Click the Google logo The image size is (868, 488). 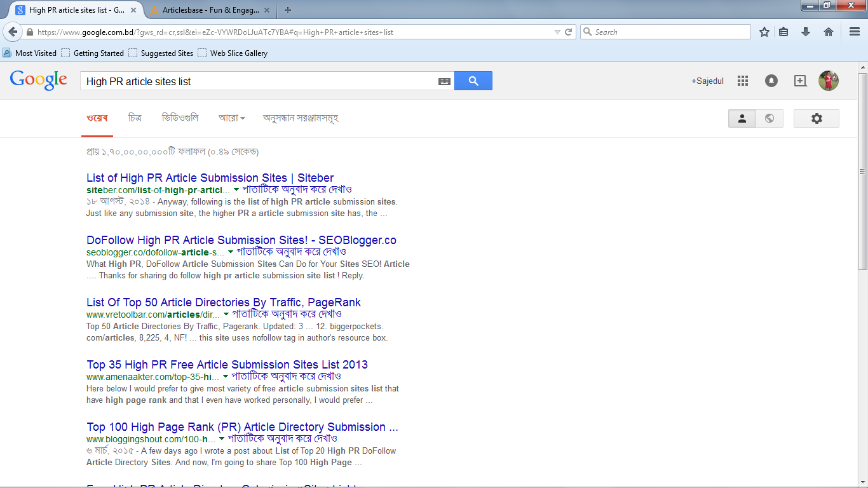coord(38,80)
